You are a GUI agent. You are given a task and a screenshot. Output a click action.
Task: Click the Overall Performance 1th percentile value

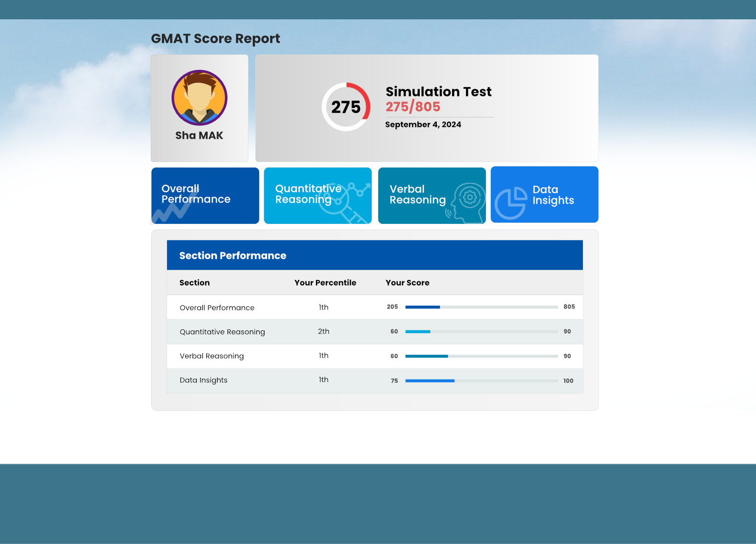coord(324,307)
